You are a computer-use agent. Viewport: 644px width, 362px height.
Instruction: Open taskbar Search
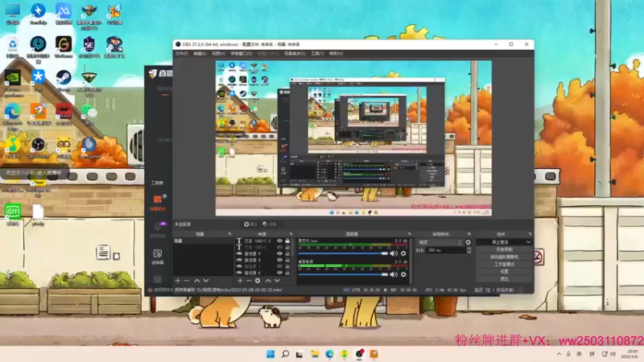click(x=285, y=354)
